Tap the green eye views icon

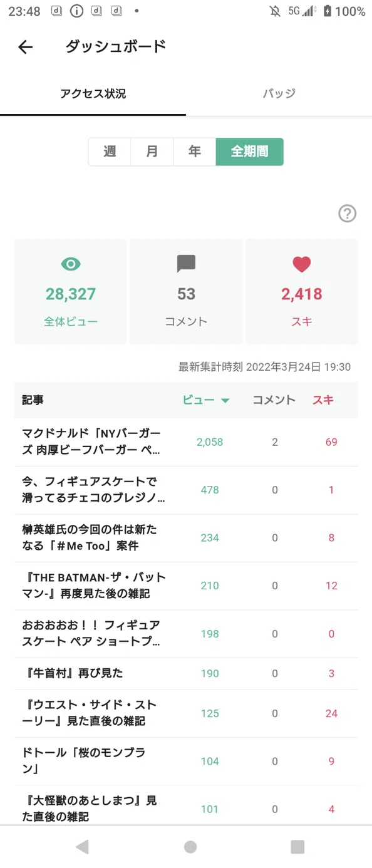[71, 264]
